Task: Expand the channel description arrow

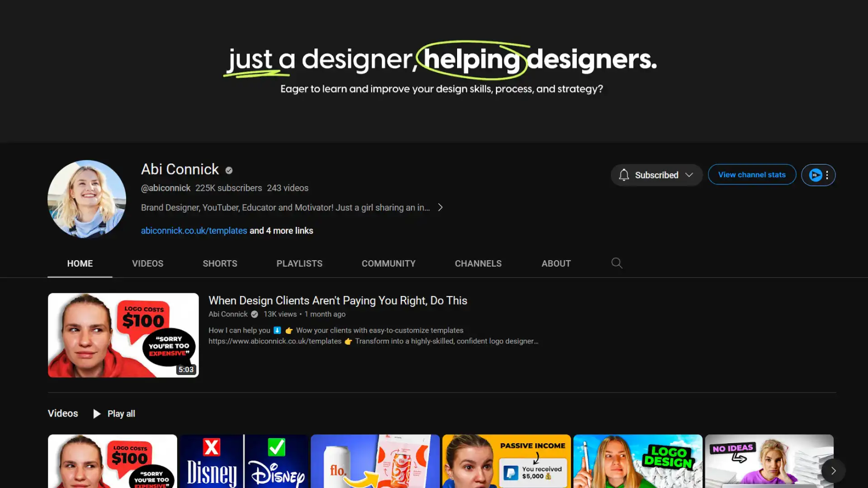Action: click(x=440, y=207)
